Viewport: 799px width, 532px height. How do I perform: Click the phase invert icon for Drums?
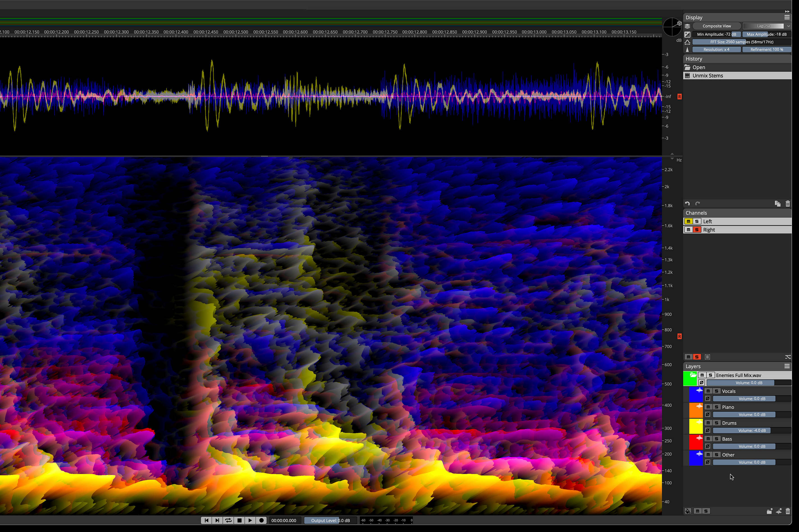[x=707, y=430]
